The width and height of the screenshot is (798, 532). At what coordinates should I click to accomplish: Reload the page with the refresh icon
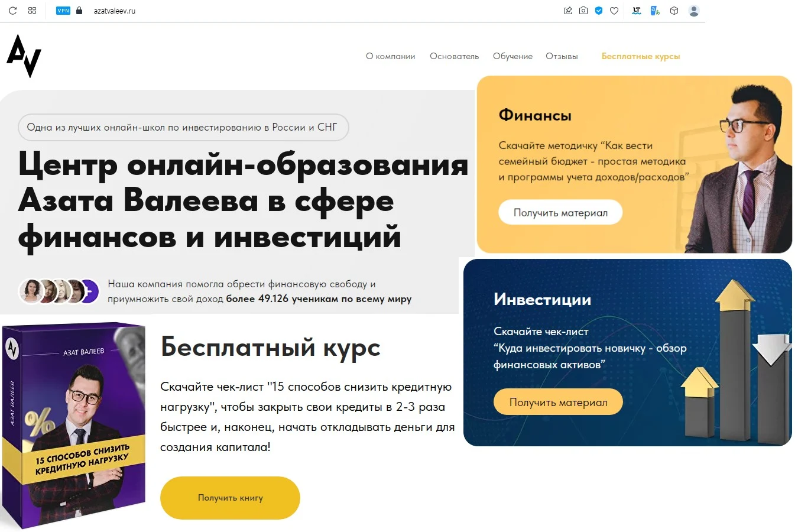pyautogui.click(x=12, y=11)
